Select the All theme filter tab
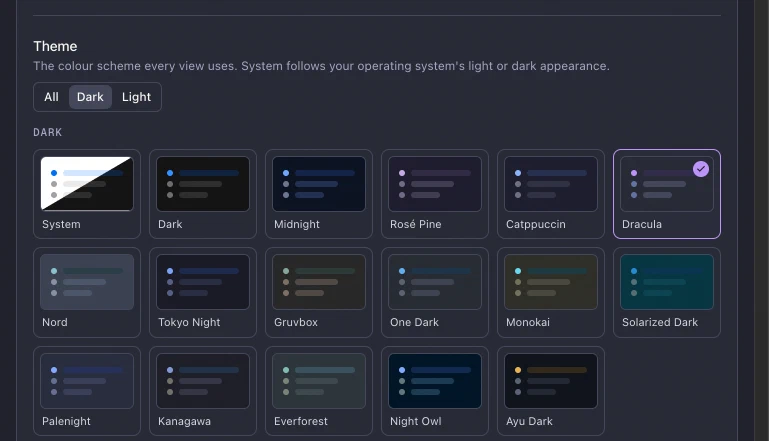The width and height of the screenshot is (769, 441). [x=51, y=97]
